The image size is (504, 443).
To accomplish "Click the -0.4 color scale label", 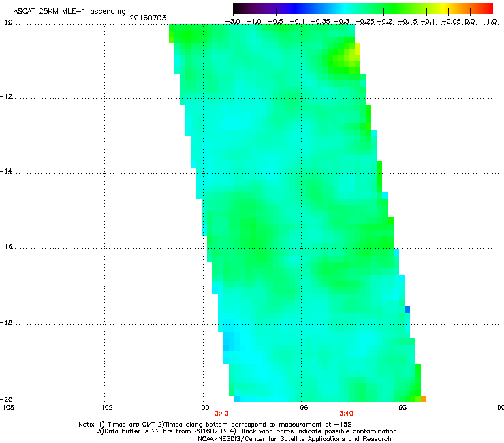I will pyautogui.click(x=298, y=22).
